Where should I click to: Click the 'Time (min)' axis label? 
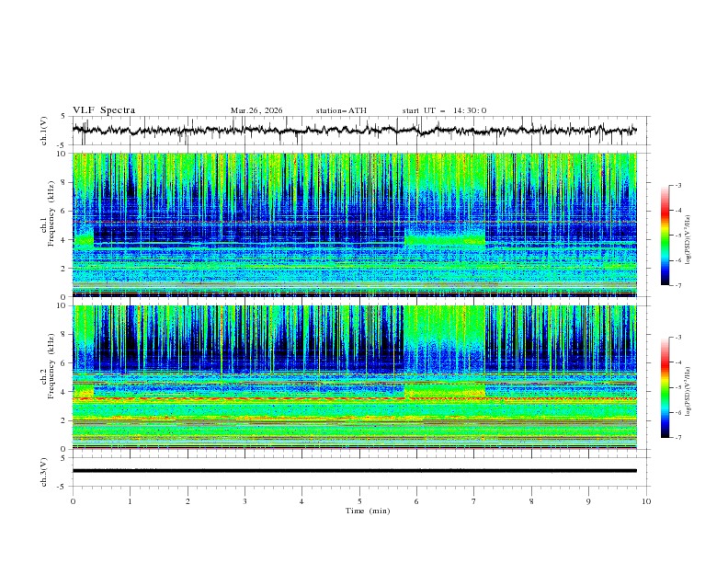(368, 511)
